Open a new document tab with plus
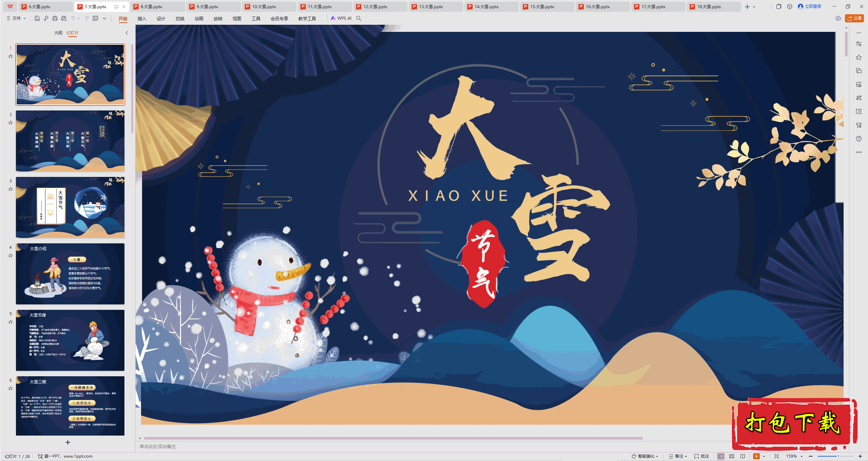 coord(747,6)
